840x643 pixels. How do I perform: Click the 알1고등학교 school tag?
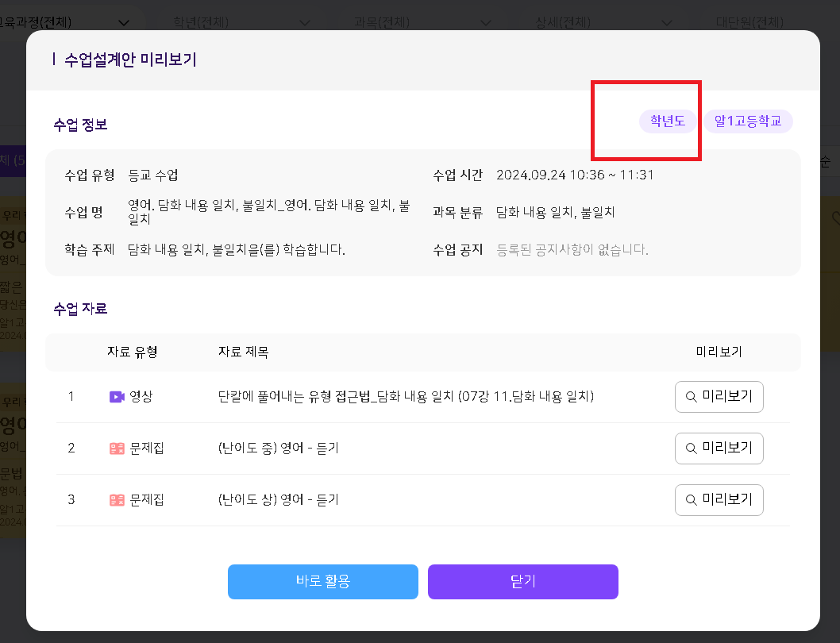748,121
